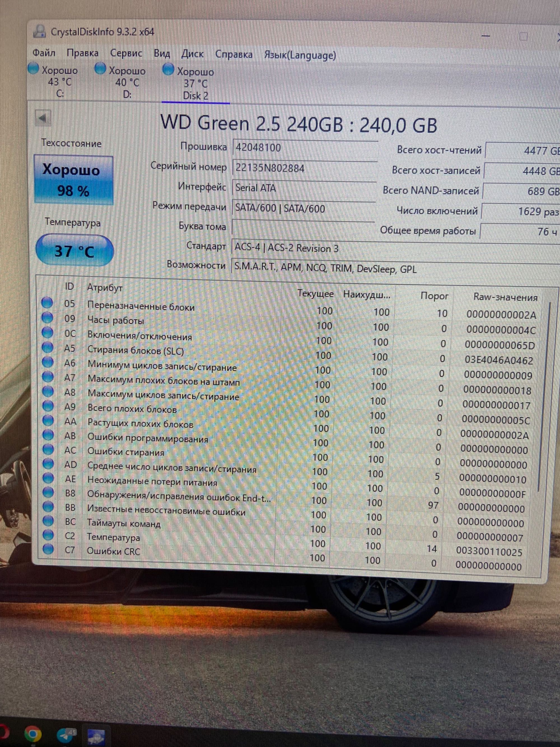Open the Язык(Language) menu

(300, 55)
